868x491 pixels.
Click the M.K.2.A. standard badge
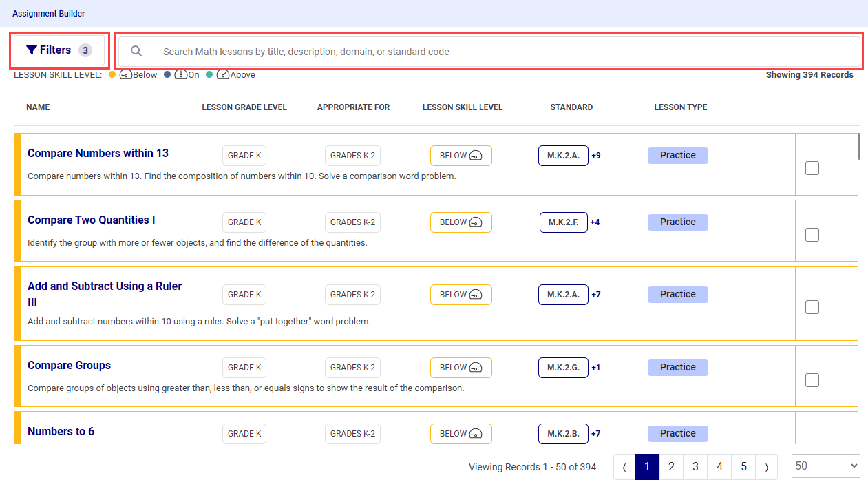563,155
